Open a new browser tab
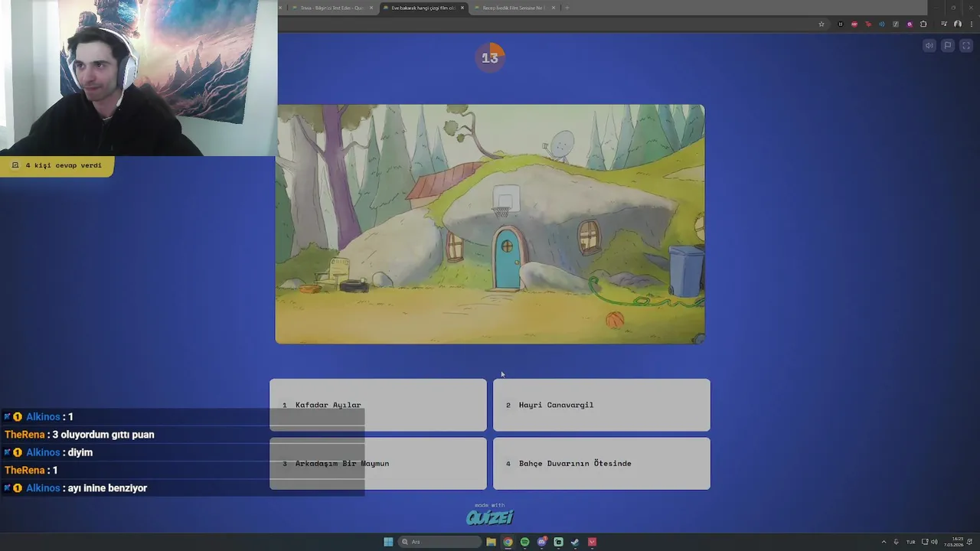The height and width of the screenshot is (551, 980). 567,8
